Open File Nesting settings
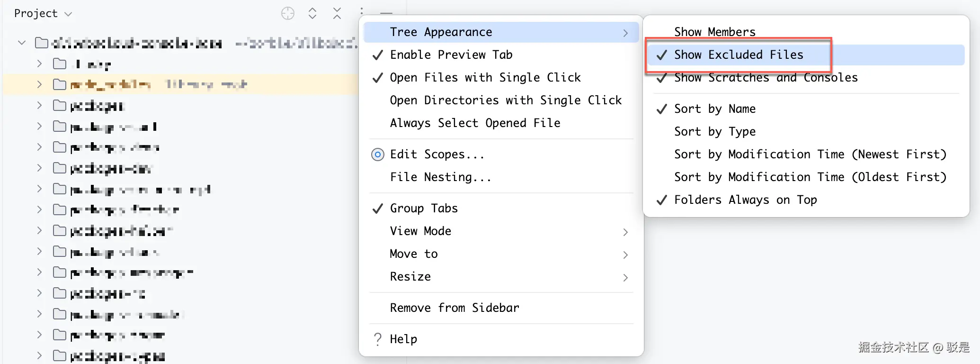The height and width of the screenshot is (364, 980). point(440,177)
